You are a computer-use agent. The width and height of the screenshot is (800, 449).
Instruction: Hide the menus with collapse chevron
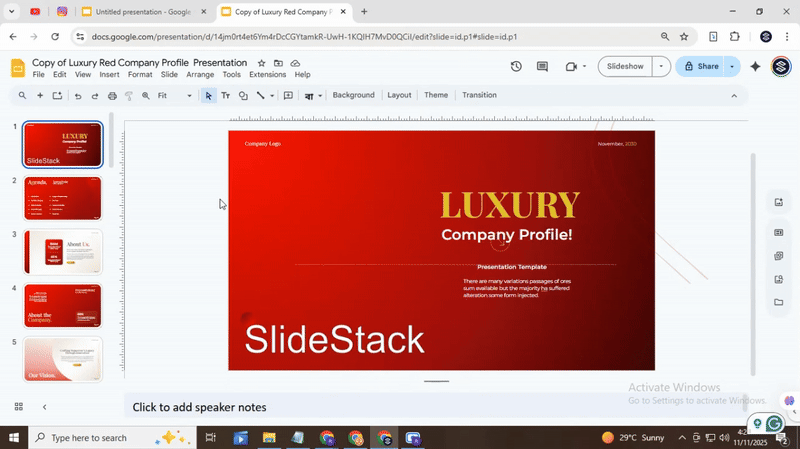point(734,96)
